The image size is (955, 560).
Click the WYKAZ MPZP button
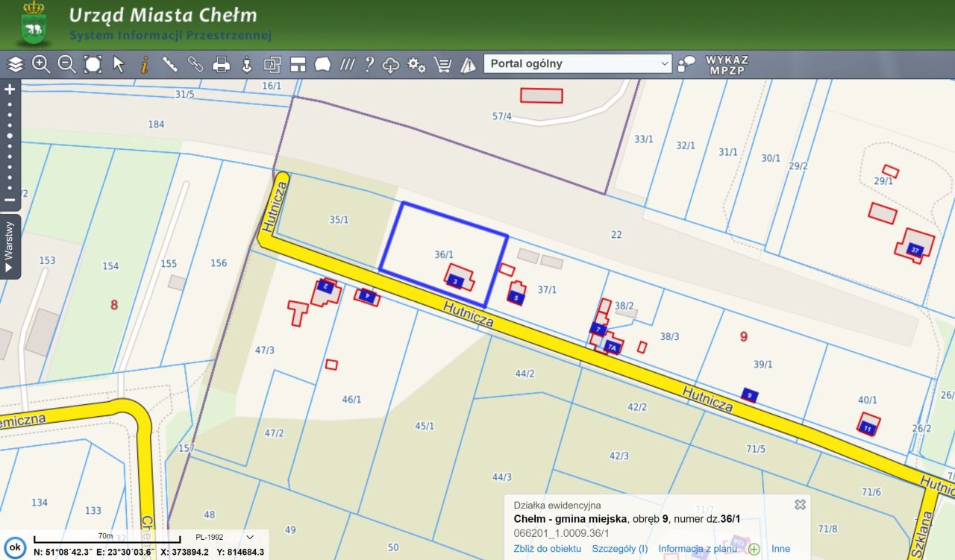[727, 65]
